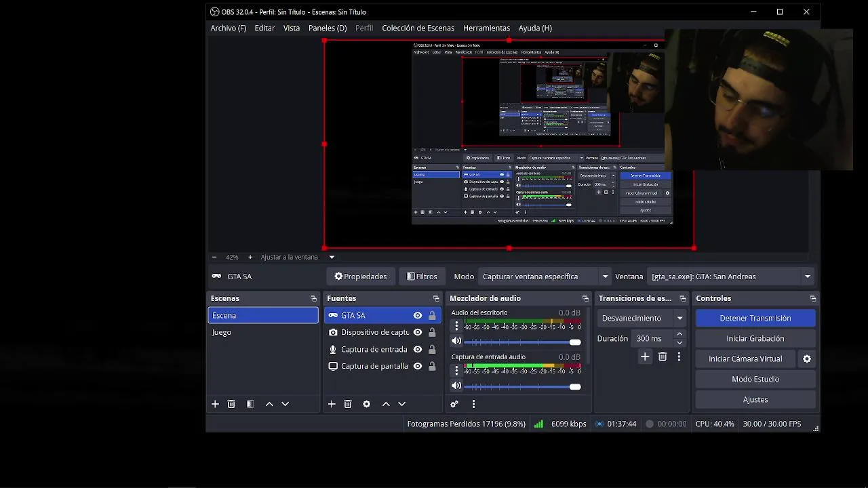
Task: Open source properties gear in Fuentes toolbar
Action: pyautogui.click(x=367, y=404)
